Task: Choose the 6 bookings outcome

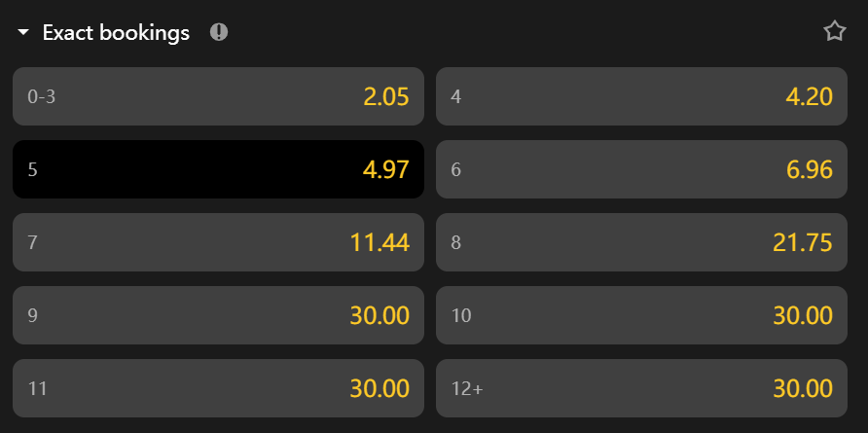Action: pyautogui.click(x=641, y=169)
